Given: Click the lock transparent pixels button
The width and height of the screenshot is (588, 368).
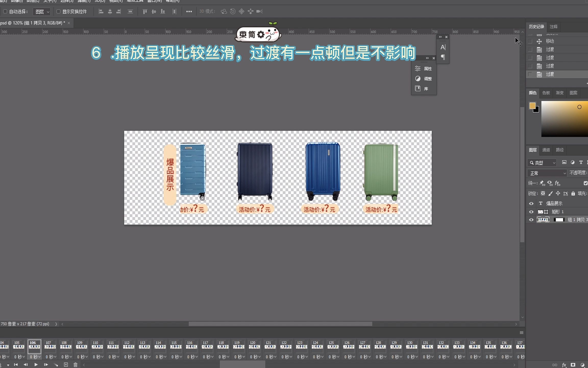Looking at the screenshot, I should 543,193.
